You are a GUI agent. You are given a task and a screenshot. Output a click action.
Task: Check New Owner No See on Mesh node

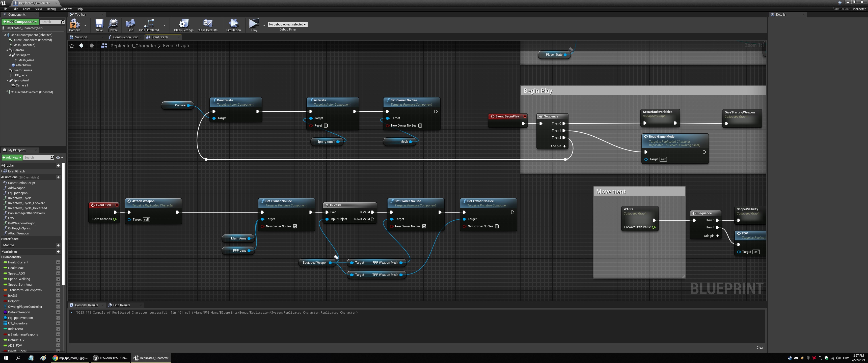point(420,126)
